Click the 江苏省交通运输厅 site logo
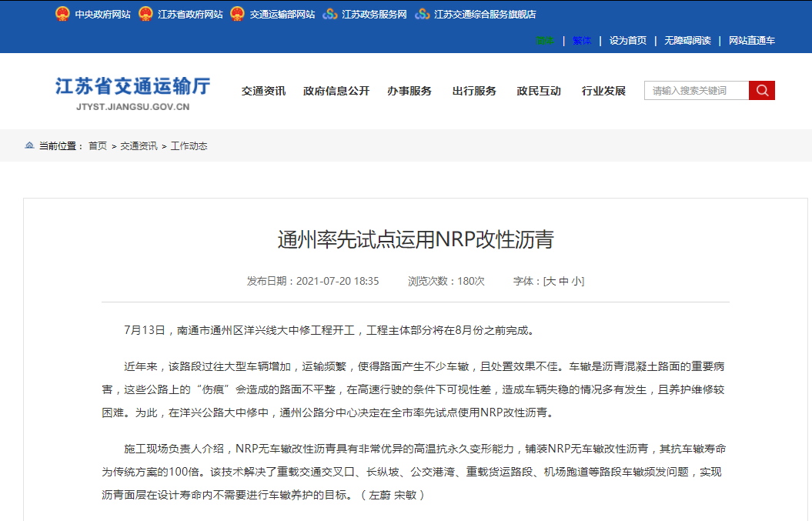 132,93
